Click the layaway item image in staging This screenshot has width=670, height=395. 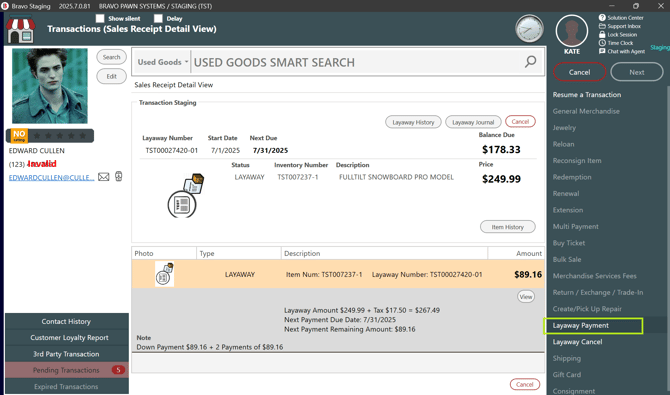click(x=185, y=195)
